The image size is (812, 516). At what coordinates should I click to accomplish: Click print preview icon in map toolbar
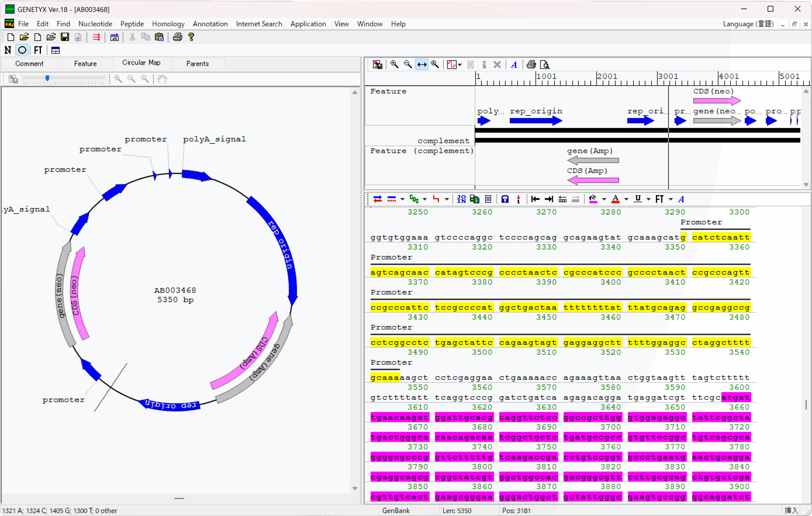(545, 64)
